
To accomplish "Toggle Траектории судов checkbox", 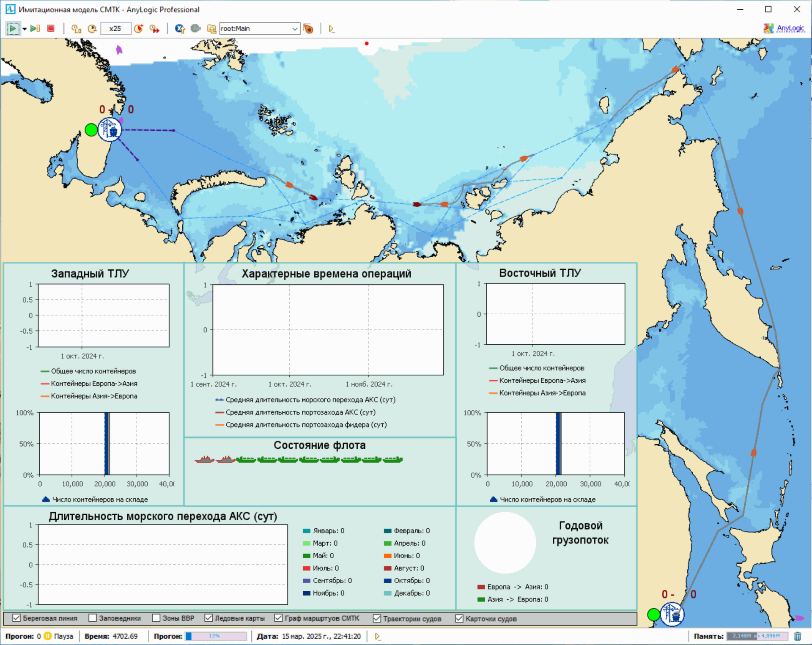I will tap(377, 618).
